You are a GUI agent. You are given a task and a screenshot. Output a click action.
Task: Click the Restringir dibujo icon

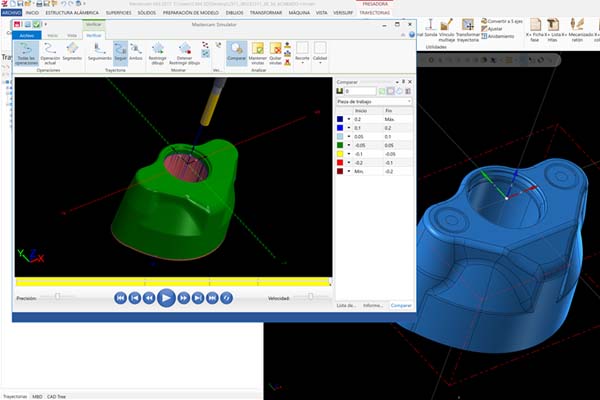[x=157, y=51]
